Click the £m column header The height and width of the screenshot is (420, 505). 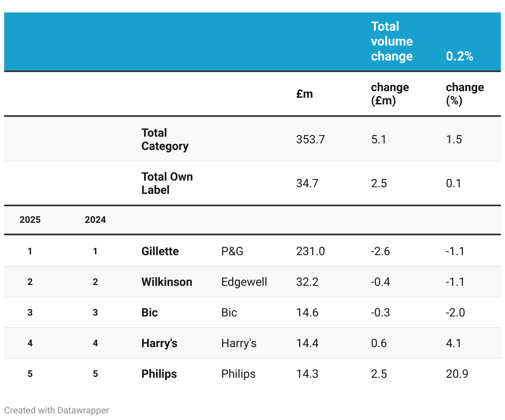point(304,94)
